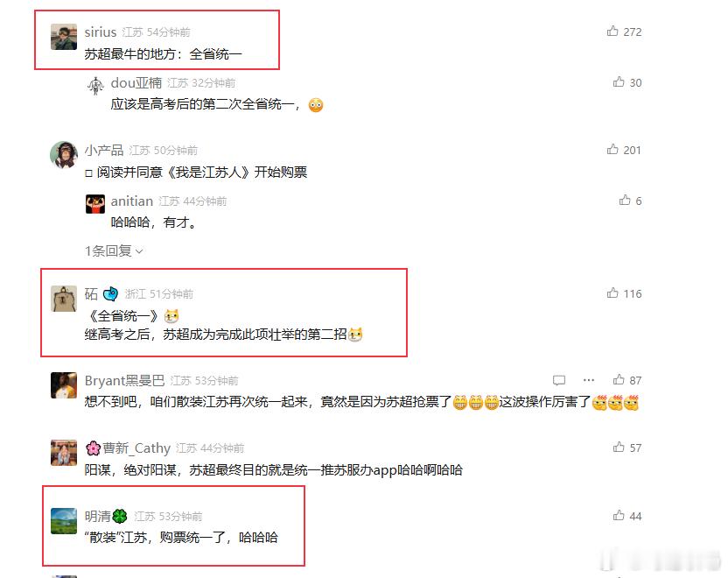The image size is (728, 578).
Task: Like sirius's comment with 272 likes
Action: 612,32
